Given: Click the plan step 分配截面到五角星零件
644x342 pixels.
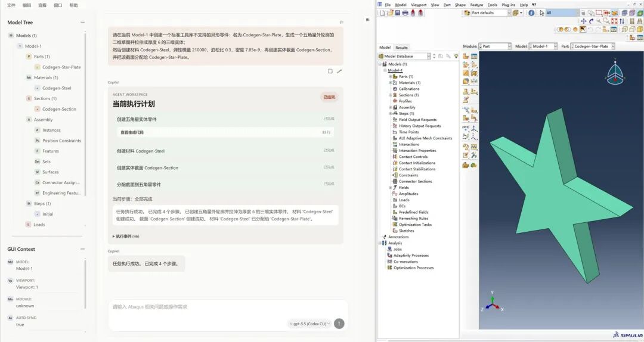Looking at the screenshot, I should pyautogui.click(x=225, y=184).
